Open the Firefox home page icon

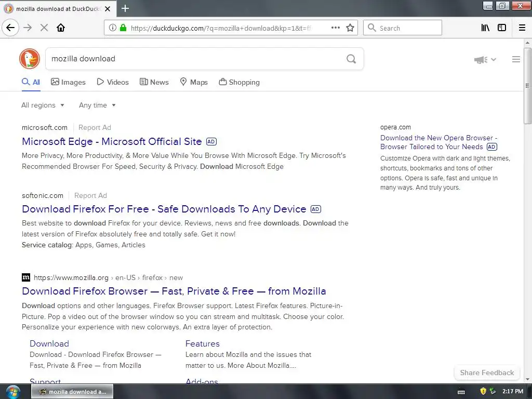tap(61, 28)
